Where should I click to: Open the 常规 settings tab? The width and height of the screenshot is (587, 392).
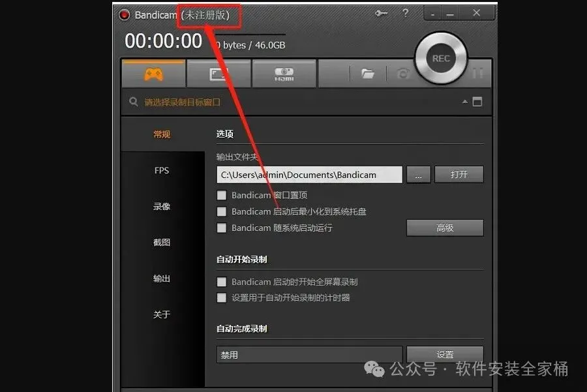162,134
